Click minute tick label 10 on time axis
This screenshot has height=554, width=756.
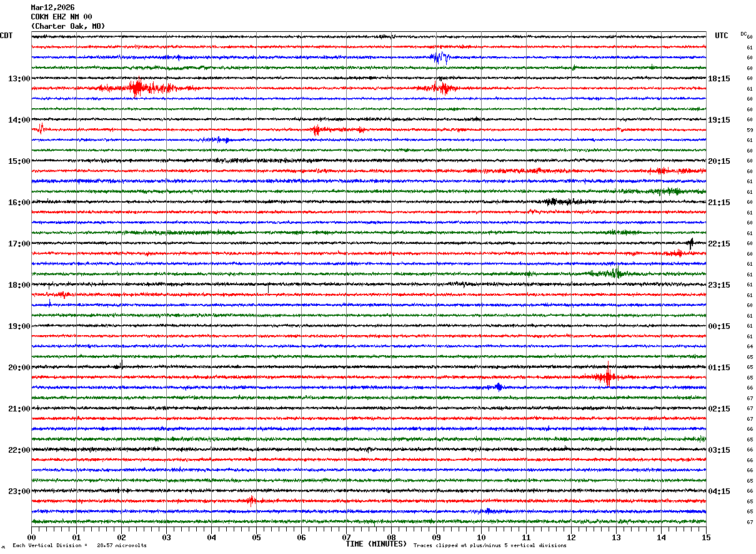pyautogui.click(x=481, y=537)
